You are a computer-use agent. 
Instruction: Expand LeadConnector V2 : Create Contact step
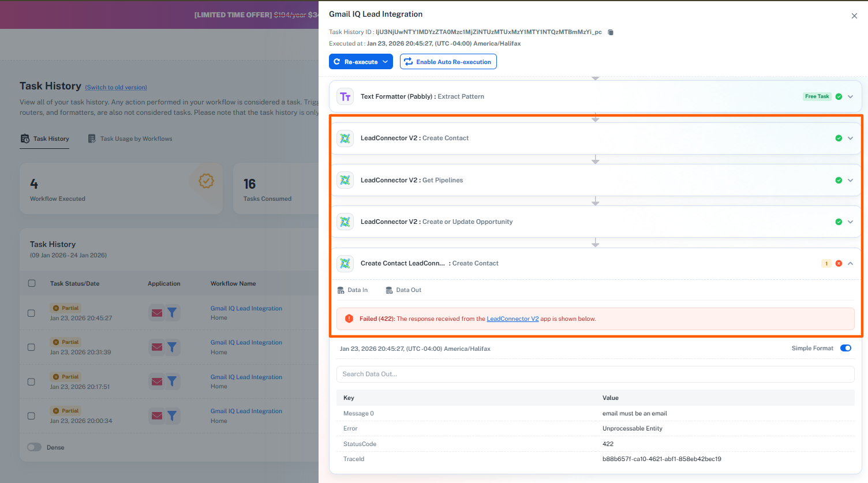850,138
